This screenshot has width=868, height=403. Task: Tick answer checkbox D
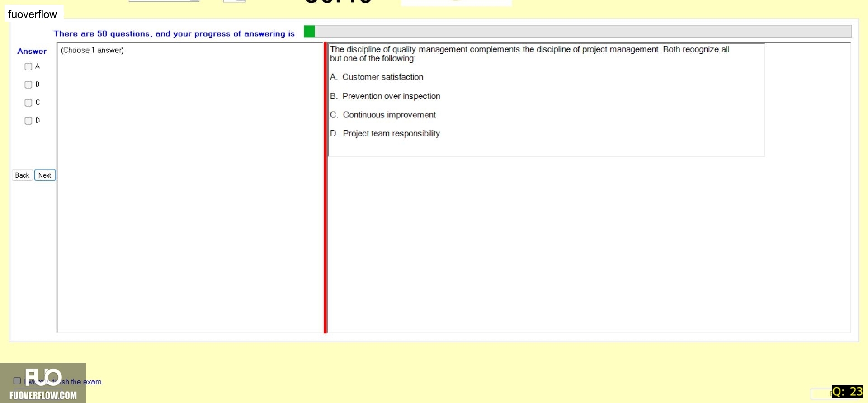[28, 121]
